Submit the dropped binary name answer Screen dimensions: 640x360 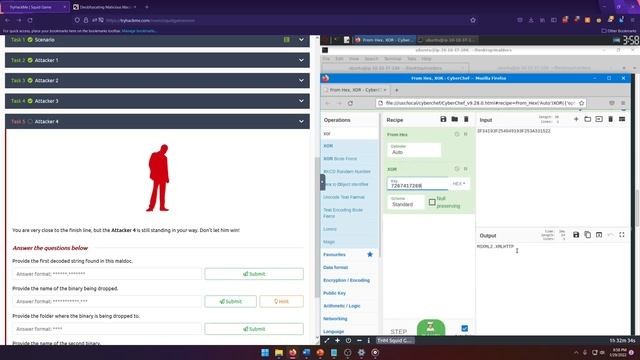231,301
